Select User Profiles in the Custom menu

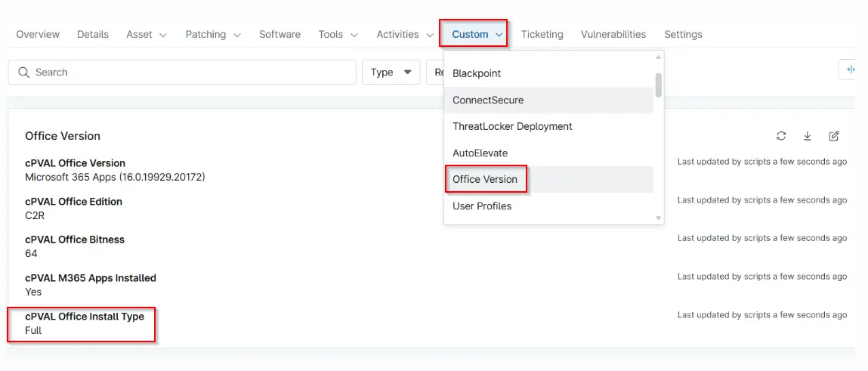(548, 206)
